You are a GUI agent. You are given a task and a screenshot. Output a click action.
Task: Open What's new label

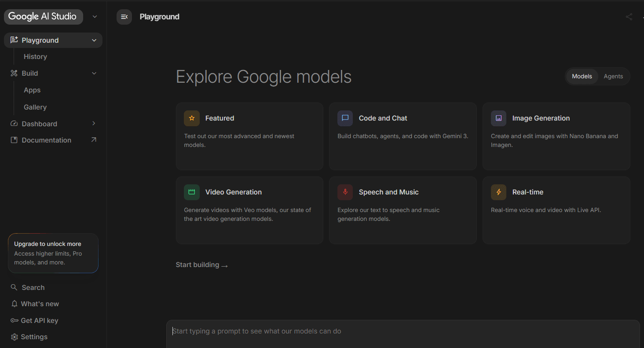(x=40, y=304)
